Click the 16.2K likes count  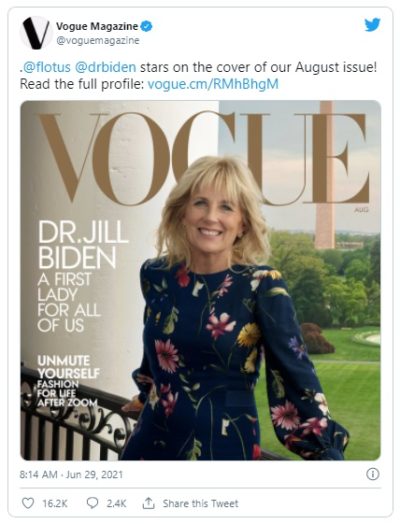(x=55, y=503)
